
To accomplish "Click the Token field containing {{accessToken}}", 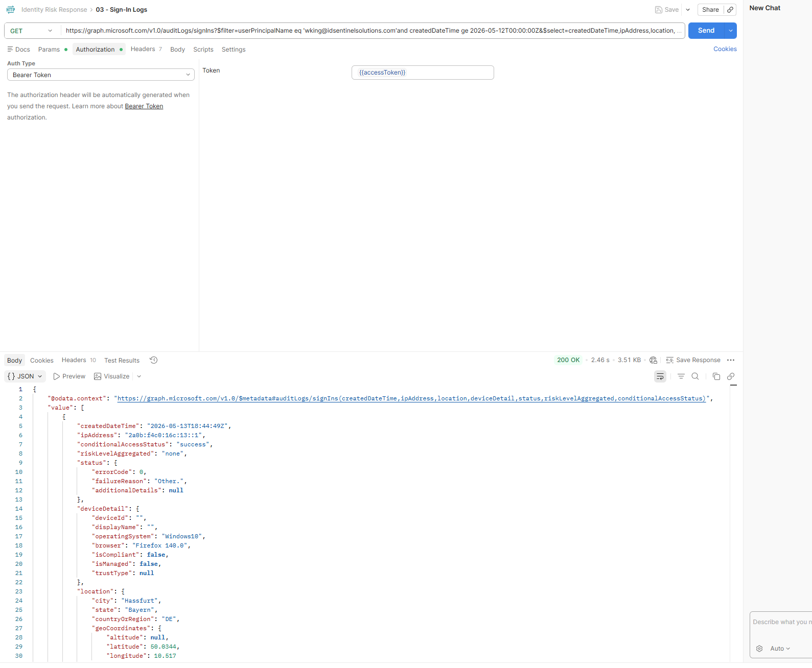I will coord(423,73).
